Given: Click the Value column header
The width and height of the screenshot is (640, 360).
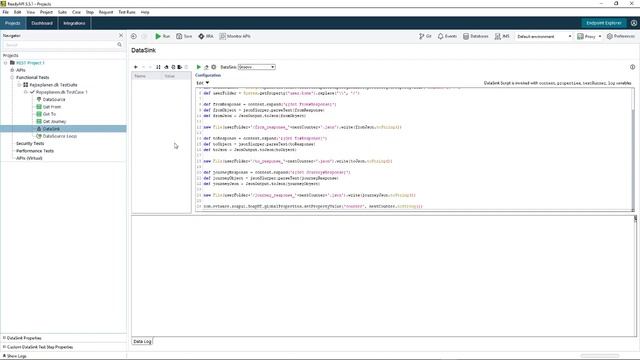Looking at the screenshot, I should (176, 76).
